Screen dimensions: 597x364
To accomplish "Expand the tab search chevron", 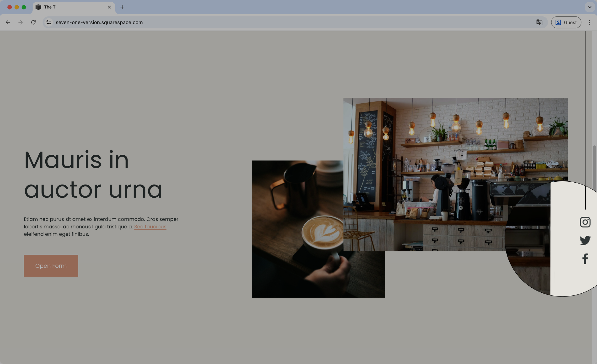I will (590, 7).
